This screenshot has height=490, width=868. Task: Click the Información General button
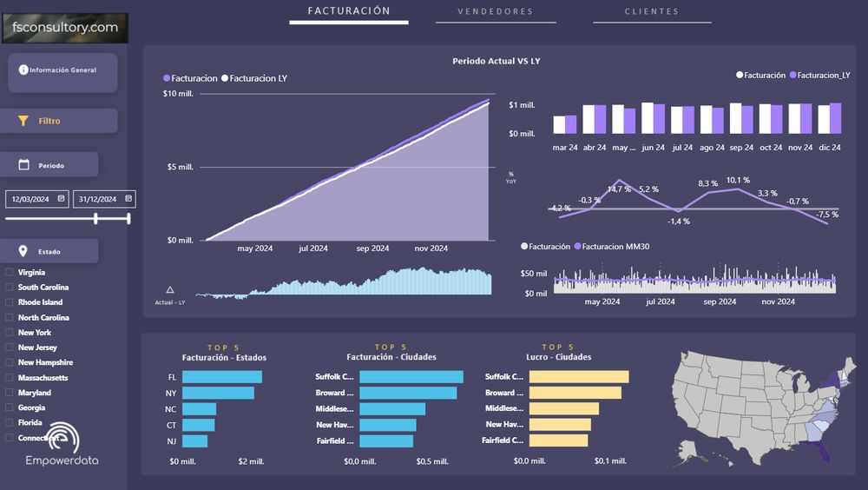[x=62, y=73]
